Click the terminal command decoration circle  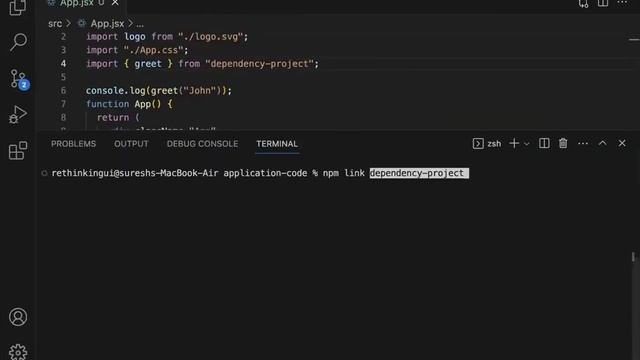click(x=44, y=173)
